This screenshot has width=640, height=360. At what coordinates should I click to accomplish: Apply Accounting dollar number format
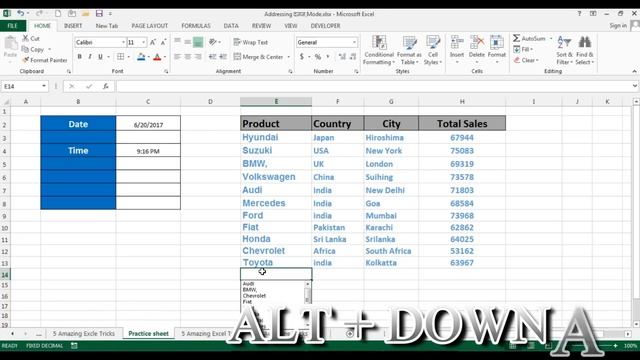click(302, 57)
